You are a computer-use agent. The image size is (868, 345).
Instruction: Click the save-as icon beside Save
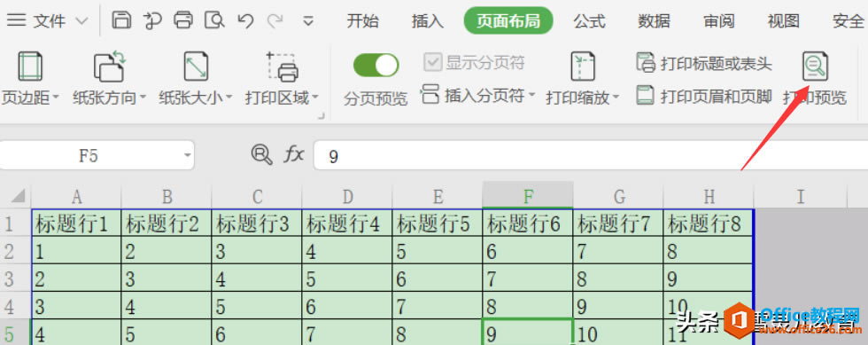(x=152, y=20)
